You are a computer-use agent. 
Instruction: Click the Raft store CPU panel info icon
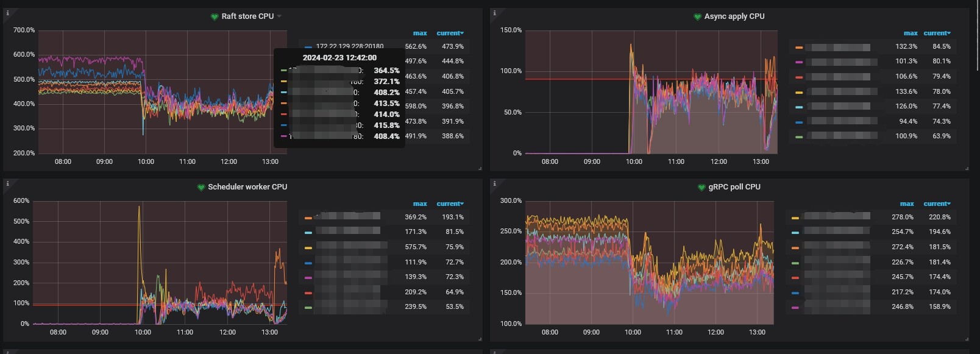pyautogui.click(x=7, y=13)
